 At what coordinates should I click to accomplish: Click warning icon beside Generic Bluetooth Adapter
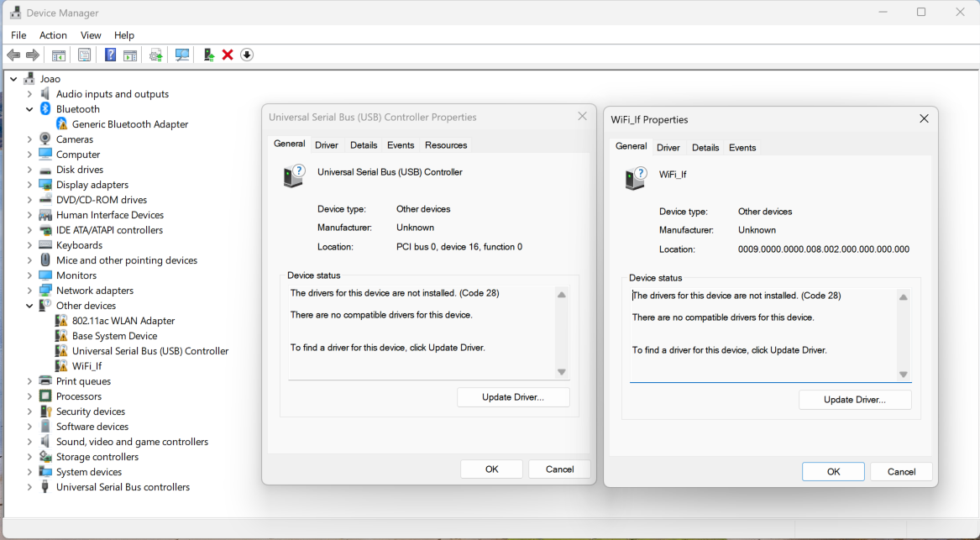tap(61, 123)
